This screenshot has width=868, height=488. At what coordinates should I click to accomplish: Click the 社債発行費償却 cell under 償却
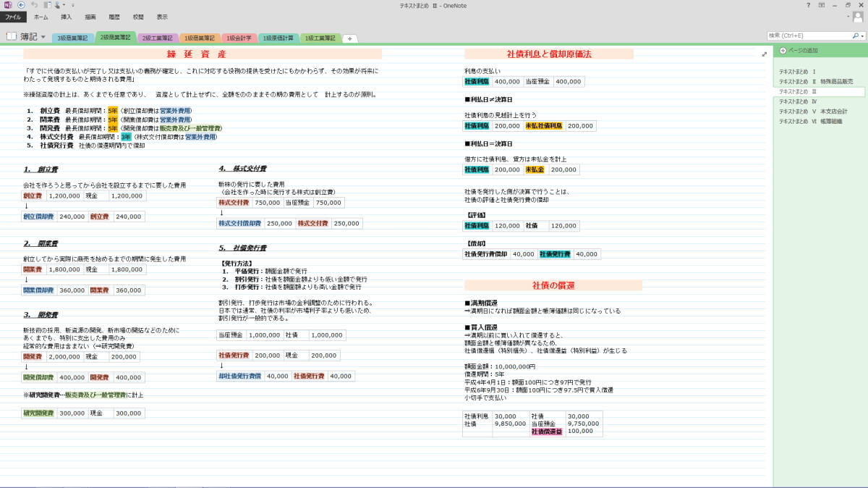[485, 254]
